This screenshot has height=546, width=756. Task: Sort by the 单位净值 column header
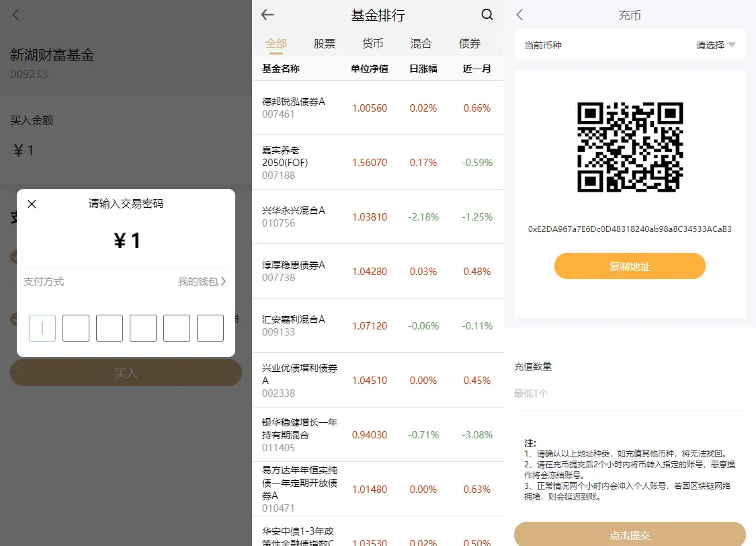tap(370, 69)
